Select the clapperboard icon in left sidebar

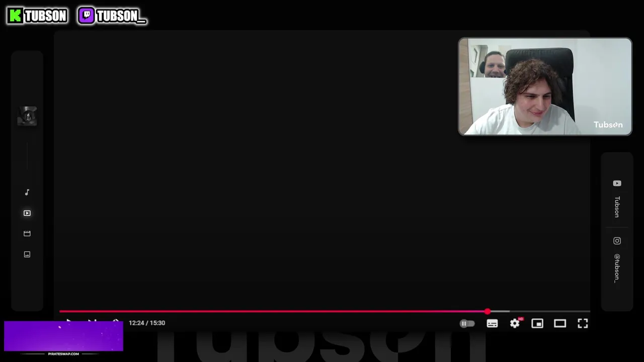(x=27, y=233)
